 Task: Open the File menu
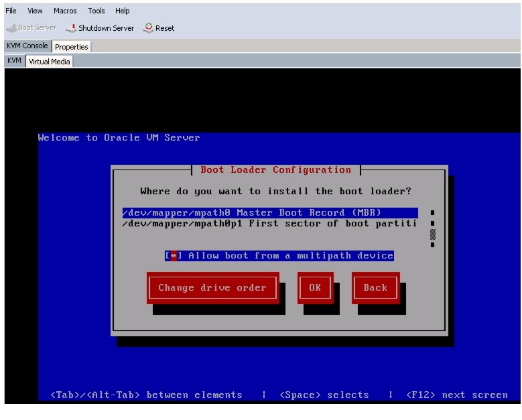click(x=11, y=11)
